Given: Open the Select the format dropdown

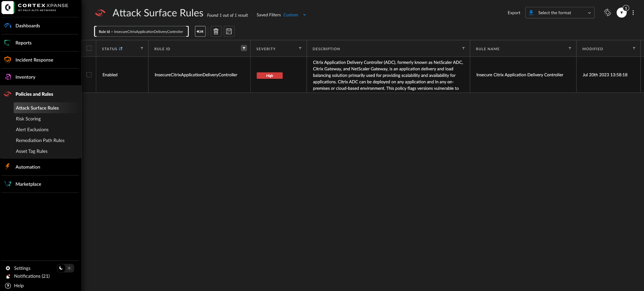Looking at the screenshot, I should [x=560, y=13].
